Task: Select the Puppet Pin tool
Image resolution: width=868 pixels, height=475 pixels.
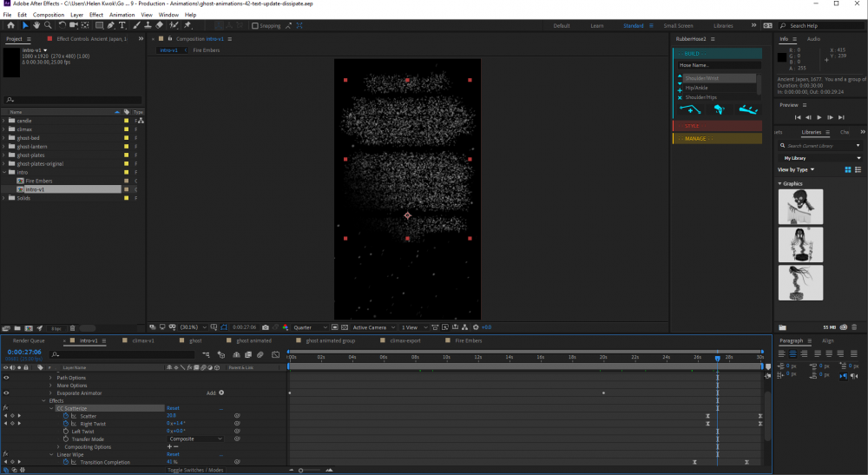Action: 188,25
